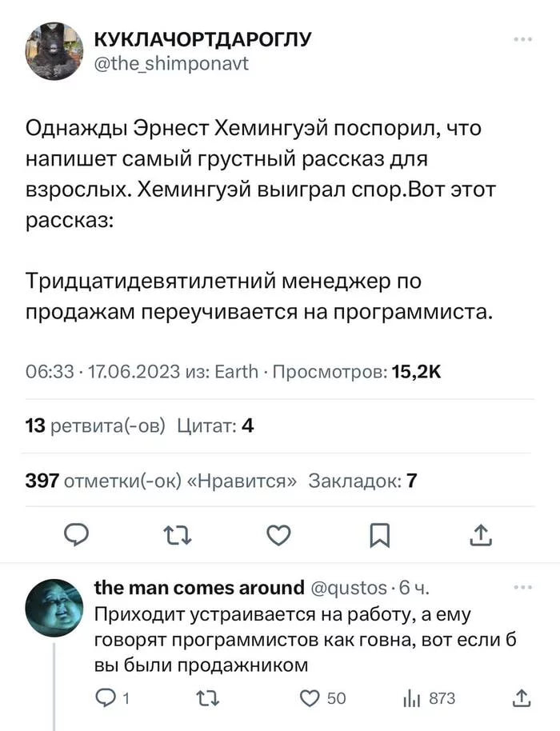The image size is (560, 731).
Task: View analytics for reply showing 873
Action: 429,698
